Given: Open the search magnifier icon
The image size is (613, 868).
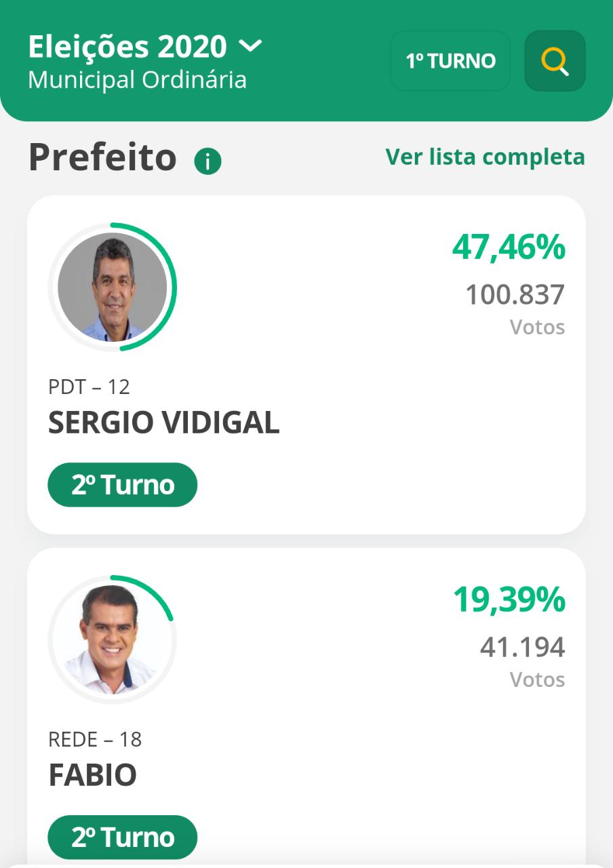Looking at the screenshot, I should point(555,61).
